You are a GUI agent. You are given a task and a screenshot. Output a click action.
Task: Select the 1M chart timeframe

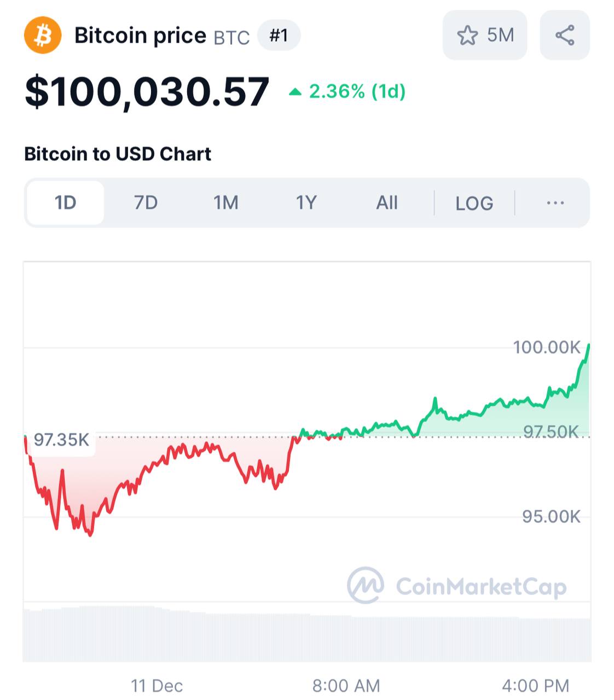click(x=225, y=203)
